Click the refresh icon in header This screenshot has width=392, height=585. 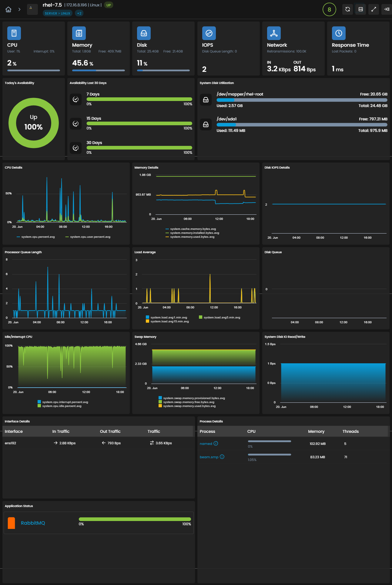point(347,9)
